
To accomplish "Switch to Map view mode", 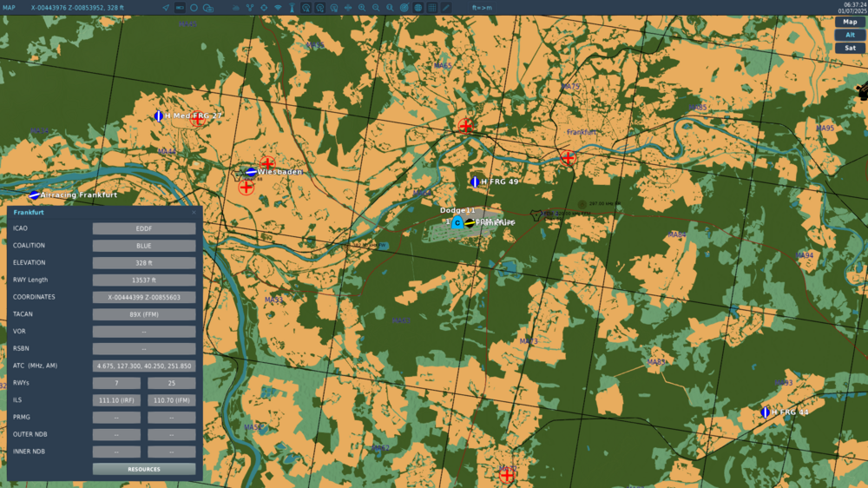I will 850,22.
